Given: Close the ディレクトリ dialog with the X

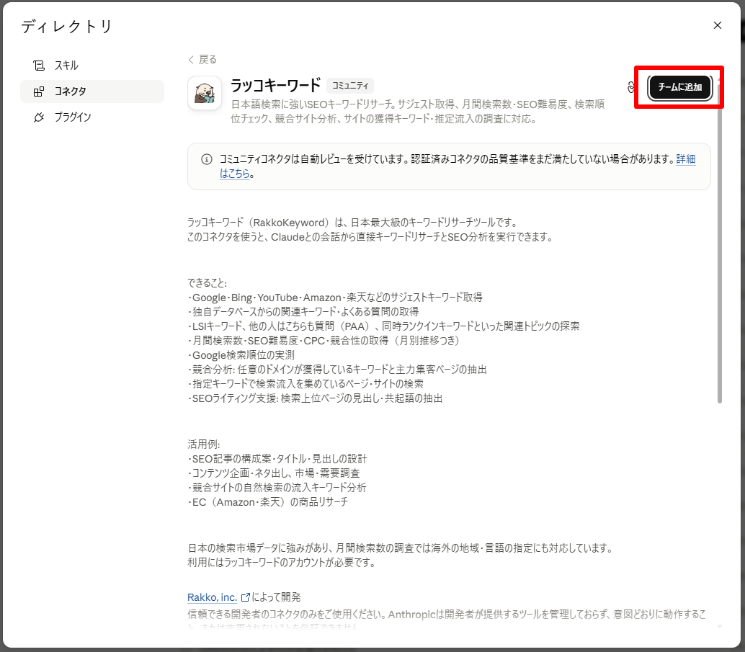Looking at the screenshot, I should coord(717,25).
